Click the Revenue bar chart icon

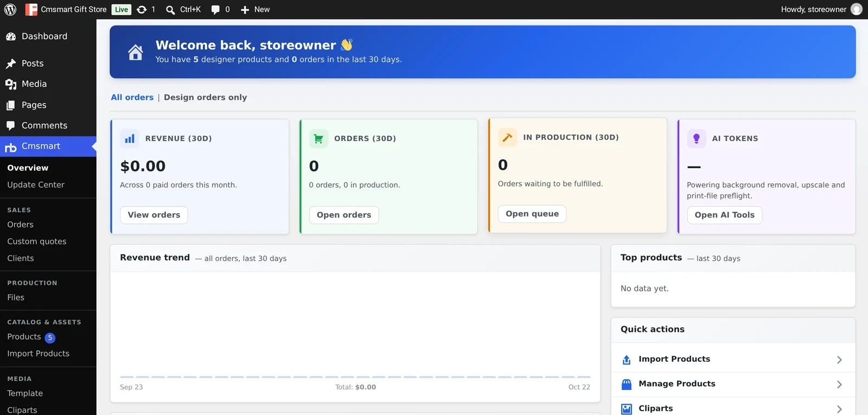coord(130,139)
